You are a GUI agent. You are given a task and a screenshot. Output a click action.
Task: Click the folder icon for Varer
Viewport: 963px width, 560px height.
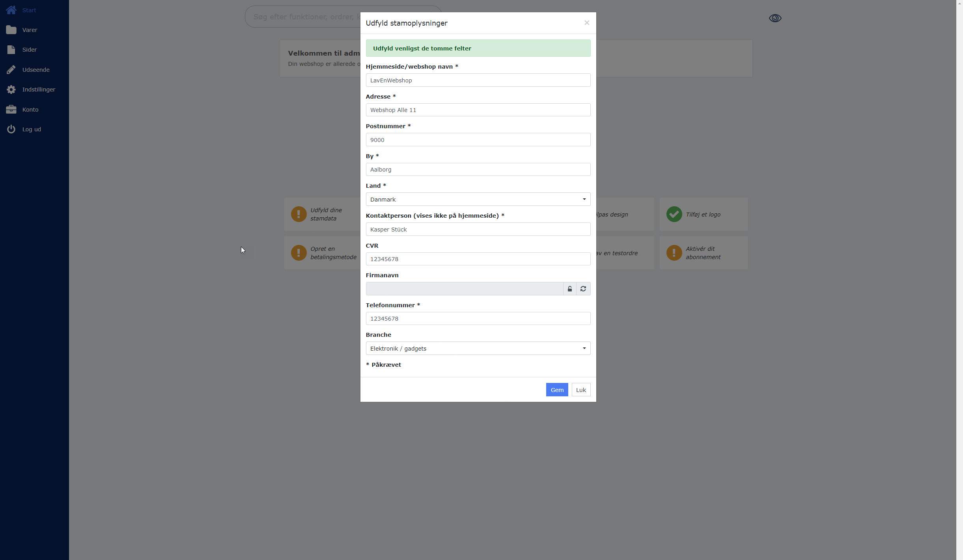tap(11, 30)
